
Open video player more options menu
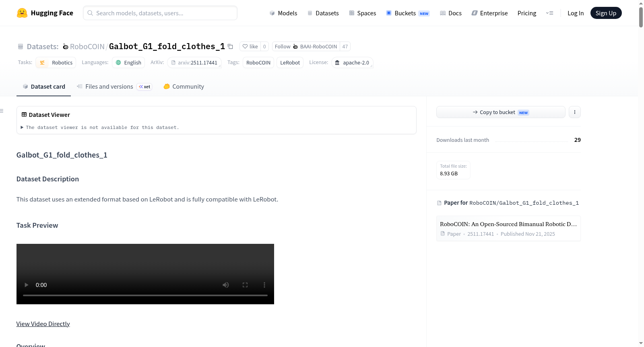tap(264, 285)
